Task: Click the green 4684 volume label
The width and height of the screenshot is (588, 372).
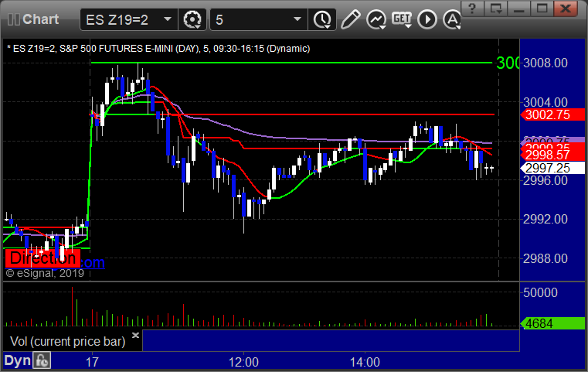Action: click(x=552, y=323)
